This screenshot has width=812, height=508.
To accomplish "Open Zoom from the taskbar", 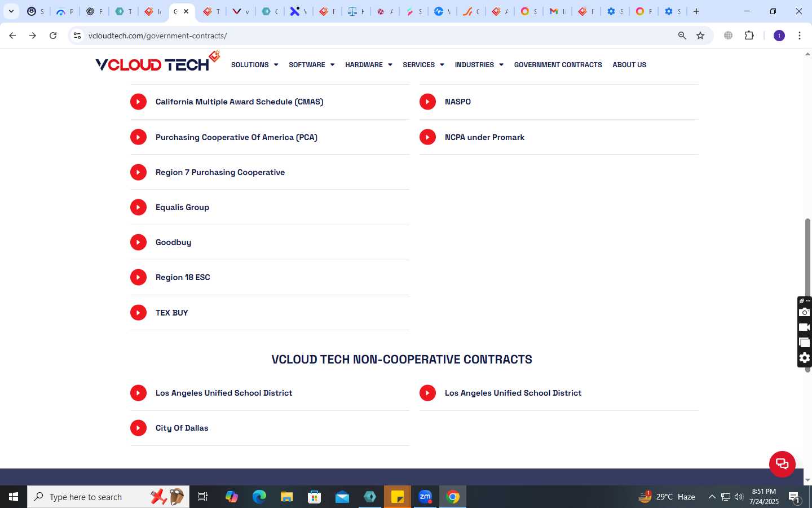I will point(425,497).
